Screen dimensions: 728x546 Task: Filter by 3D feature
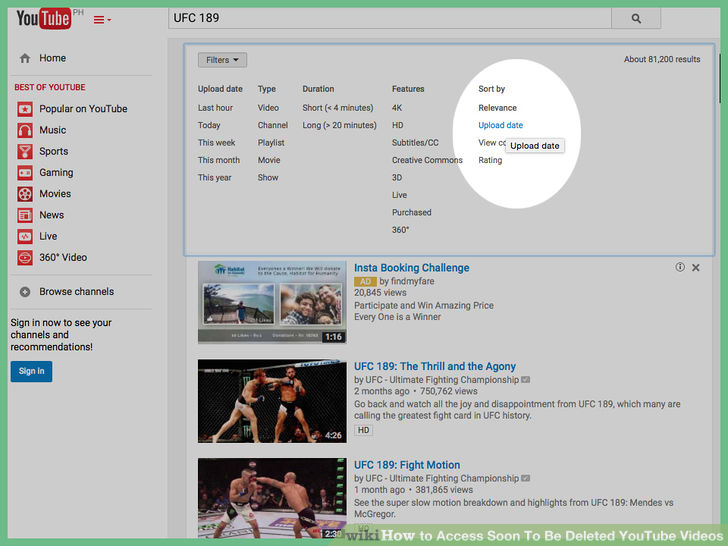tap(397, 178)
